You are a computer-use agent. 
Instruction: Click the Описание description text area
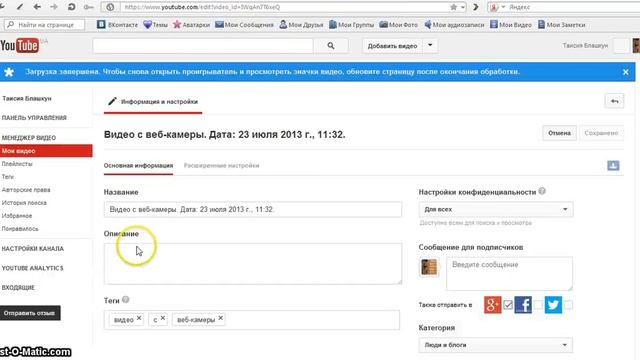(x=253, y=264)
